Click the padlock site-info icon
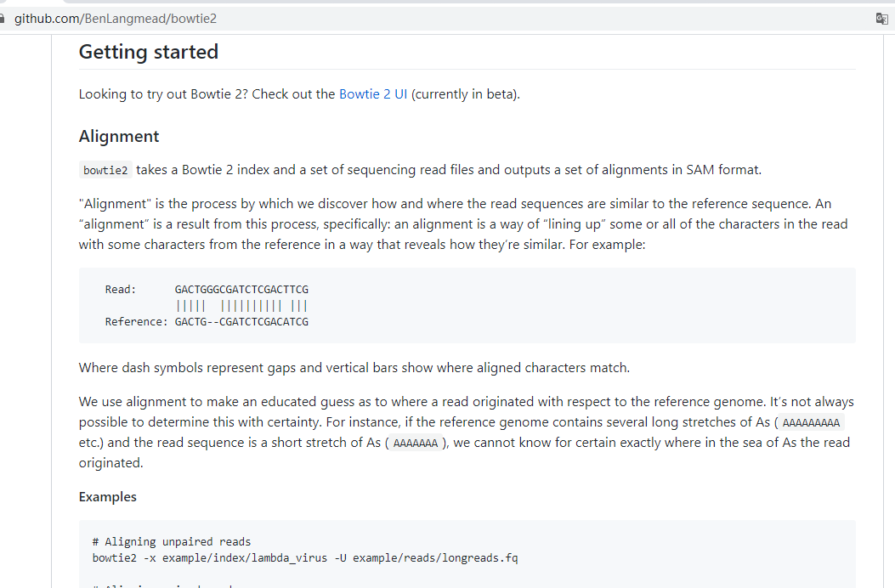Image resolution: width=895 pixels, height=588 pixels. (2, 19)
